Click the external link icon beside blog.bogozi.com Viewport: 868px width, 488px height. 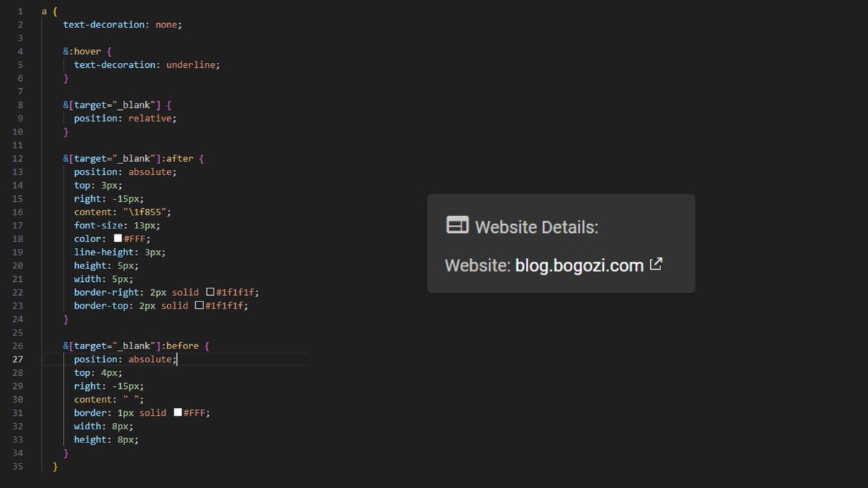[x=655, y=265]
